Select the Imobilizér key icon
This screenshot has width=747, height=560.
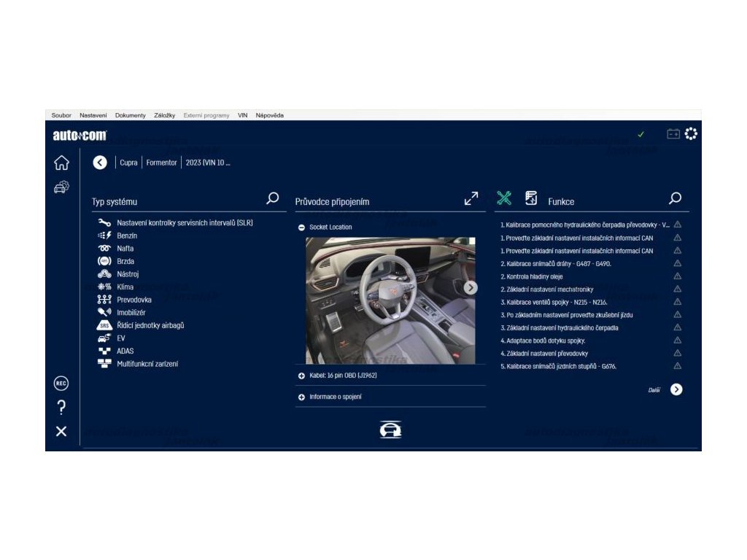[104, 312]
